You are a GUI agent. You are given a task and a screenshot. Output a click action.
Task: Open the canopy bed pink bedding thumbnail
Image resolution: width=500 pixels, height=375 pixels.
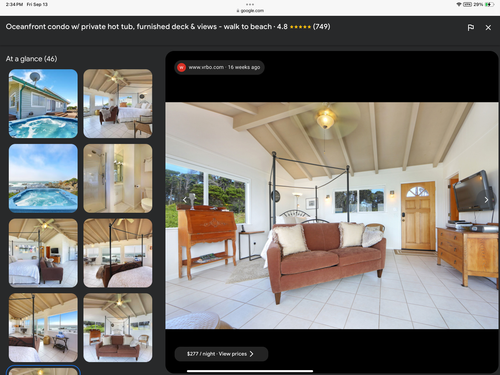(118, 253)
